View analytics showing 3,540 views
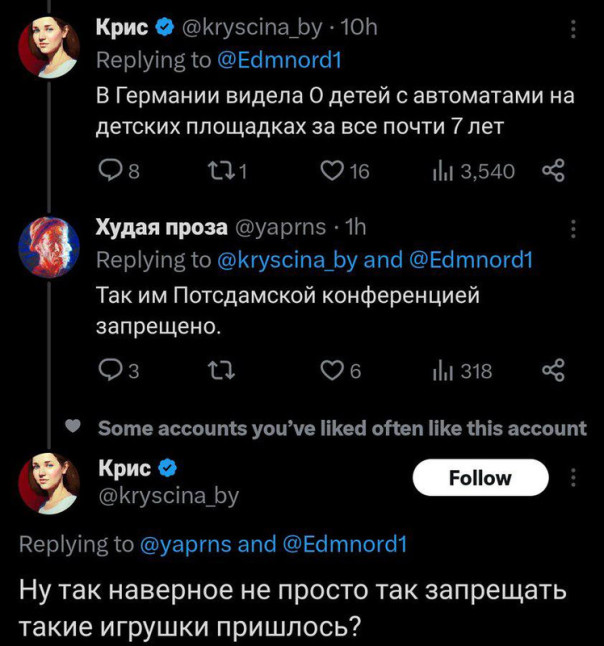The width and height of the screenshot is (604, 646). (x=443, y=172)
